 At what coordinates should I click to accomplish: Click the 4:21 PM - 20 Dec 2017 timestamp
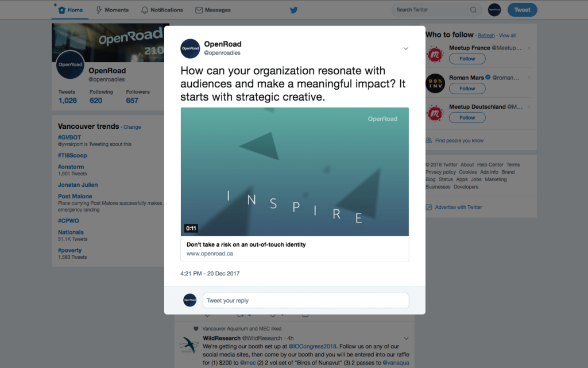coord(210,273)
